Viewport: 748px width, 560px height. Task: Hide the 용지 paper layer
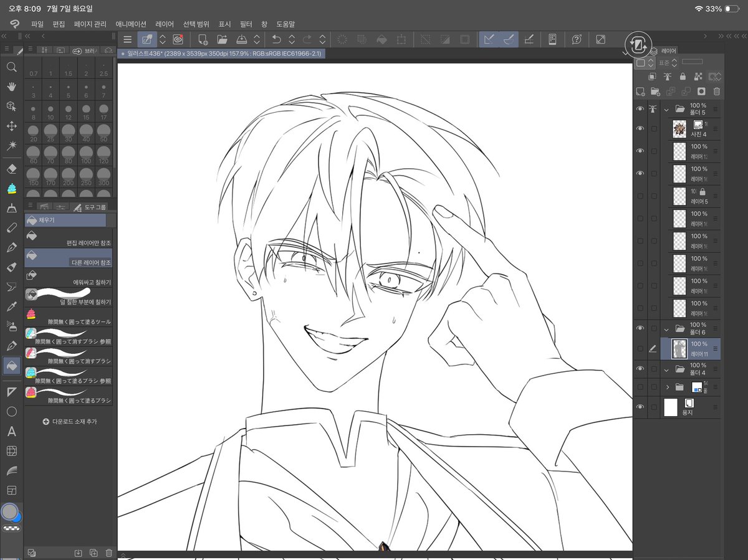[x=640, y=407]
